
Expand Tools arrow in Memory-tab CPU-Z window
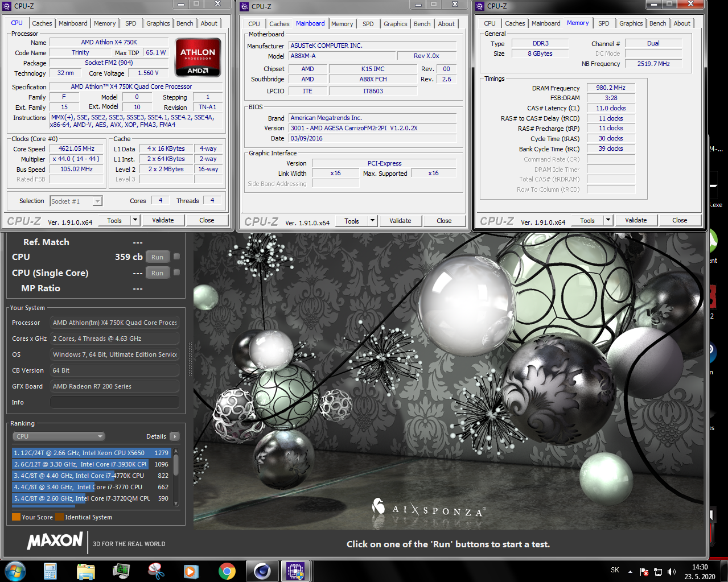coord(608,220)
